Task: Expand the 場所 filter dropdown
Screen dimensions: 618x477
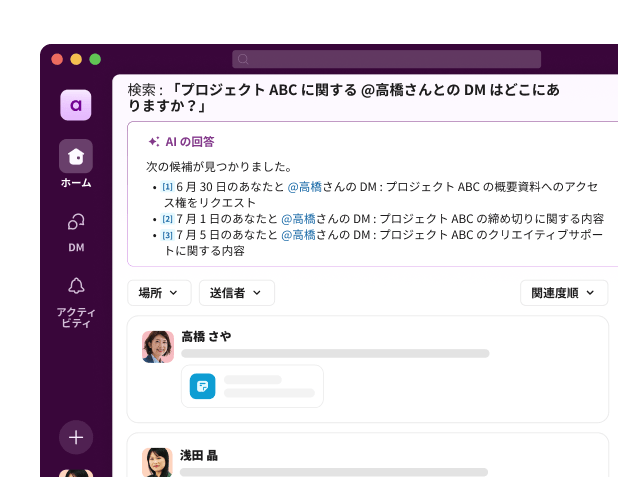Action: coord(159,293)
